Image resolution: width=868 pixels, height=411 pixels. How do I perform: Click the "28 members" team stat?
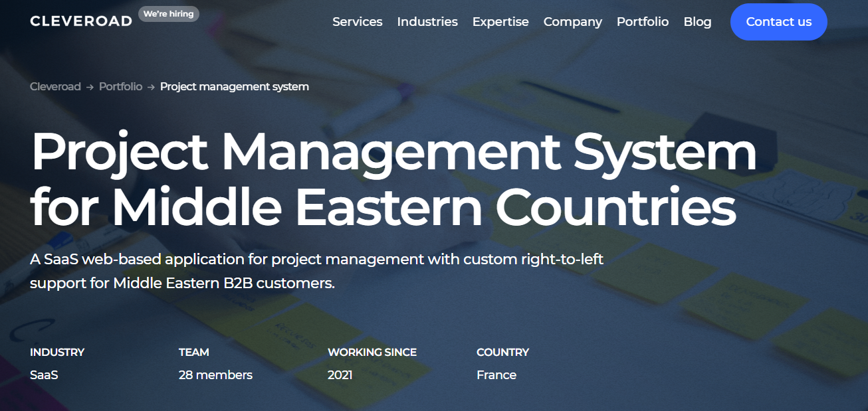click(x=215, y=374)
